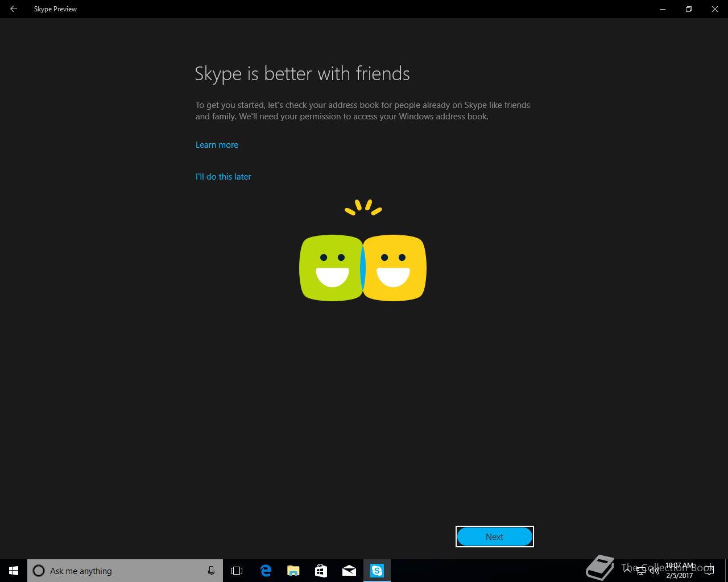Minimize the Skype Preview window
This screenshot has height=582, width=728.
click(663, 9)
